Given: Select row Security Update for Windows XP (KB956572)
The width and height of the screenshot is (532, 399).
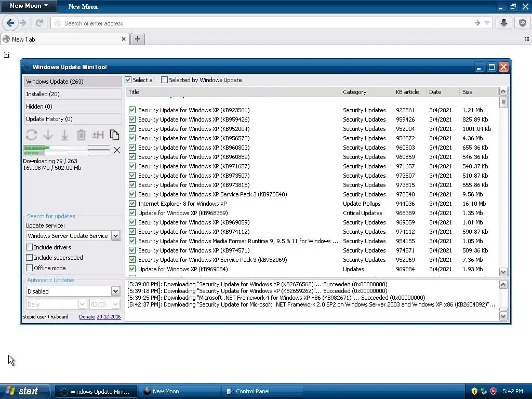Looking at the screenshot, I should tap(312, 138).
